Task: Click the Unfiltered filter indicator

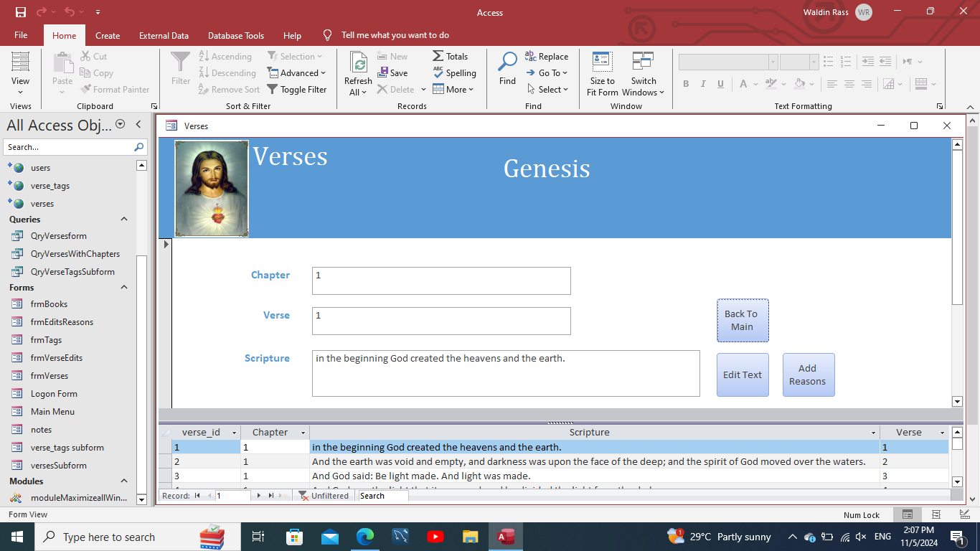Action: [x=324, y=496]
